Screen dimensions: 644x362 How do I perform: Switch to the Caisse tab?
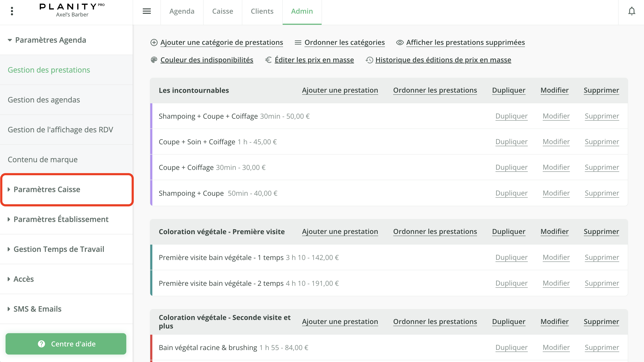point(222,11)
